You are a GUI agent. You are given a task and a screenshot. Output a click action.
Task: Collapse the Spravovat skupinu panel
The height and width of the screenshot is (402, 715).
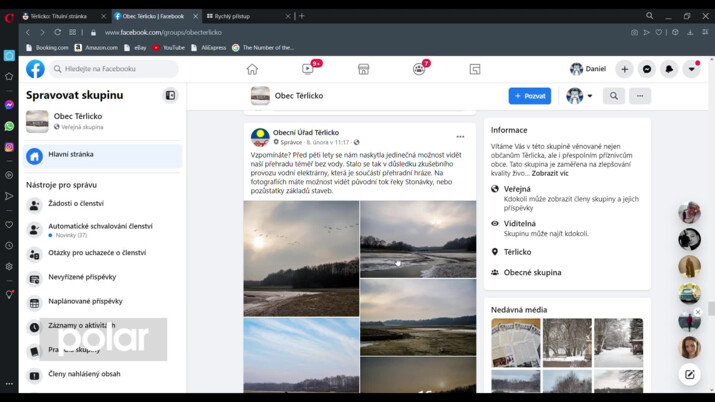pos(170,96)
